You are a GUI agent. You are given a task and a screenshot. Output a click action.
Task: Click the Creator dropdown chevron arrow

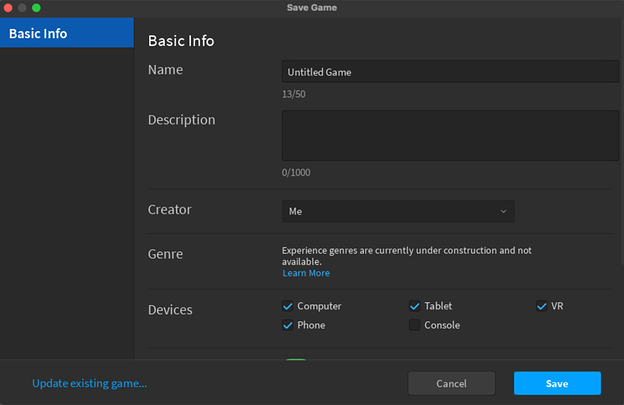(x=503, y=211)
